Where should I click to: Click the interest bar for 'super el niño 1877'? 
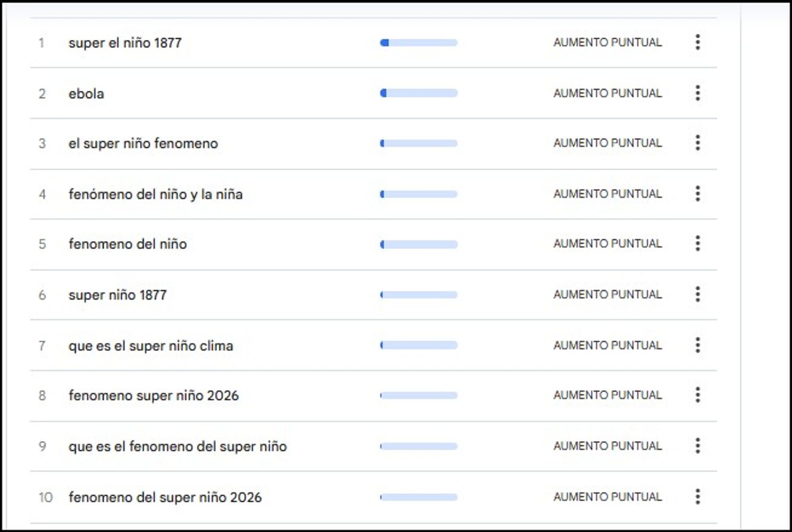point(419,43)
